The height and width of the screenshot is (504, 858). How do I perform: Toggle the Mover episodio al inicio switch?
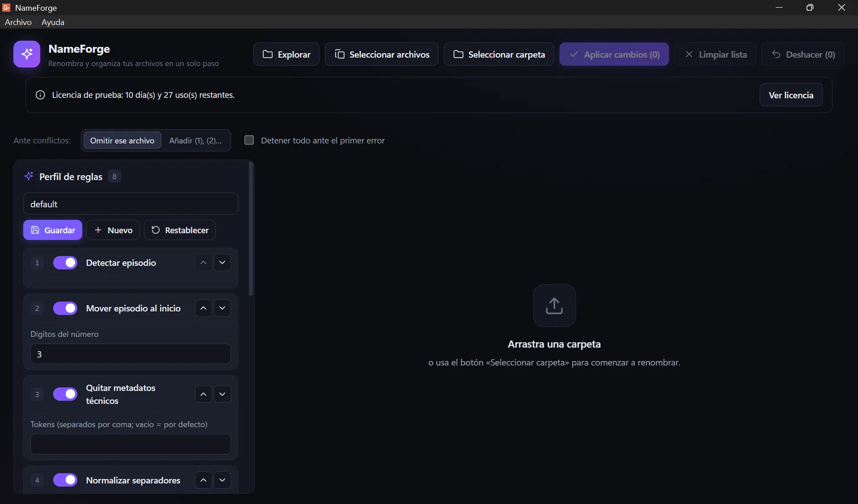65,308
